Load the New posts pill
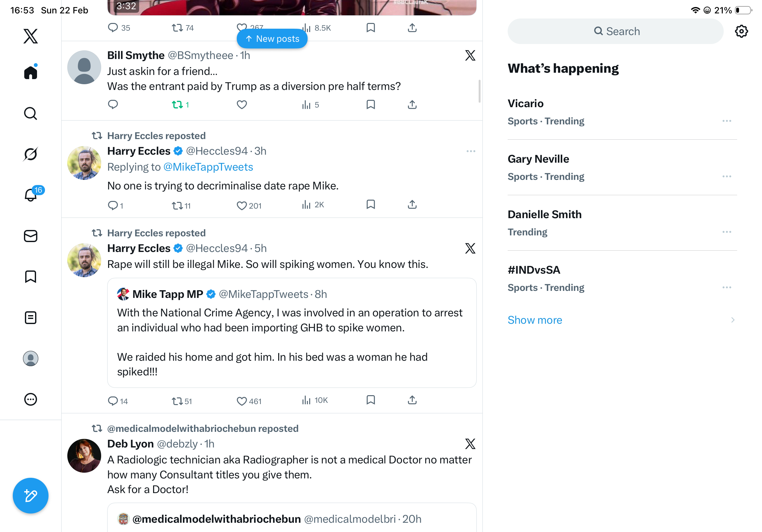Image resolution: width=762 pixels, height=532 pixels. pos(272,39)
